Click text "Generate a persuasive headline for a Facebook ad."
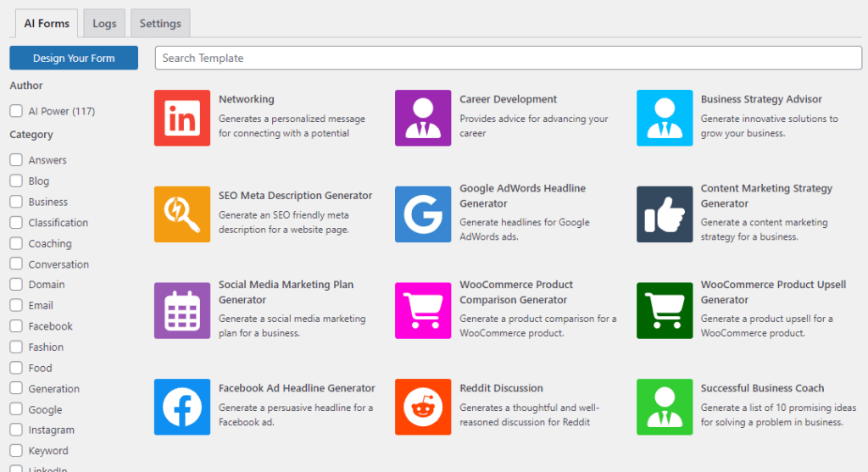Screen dimensions: 868x472 coord(296,414)
